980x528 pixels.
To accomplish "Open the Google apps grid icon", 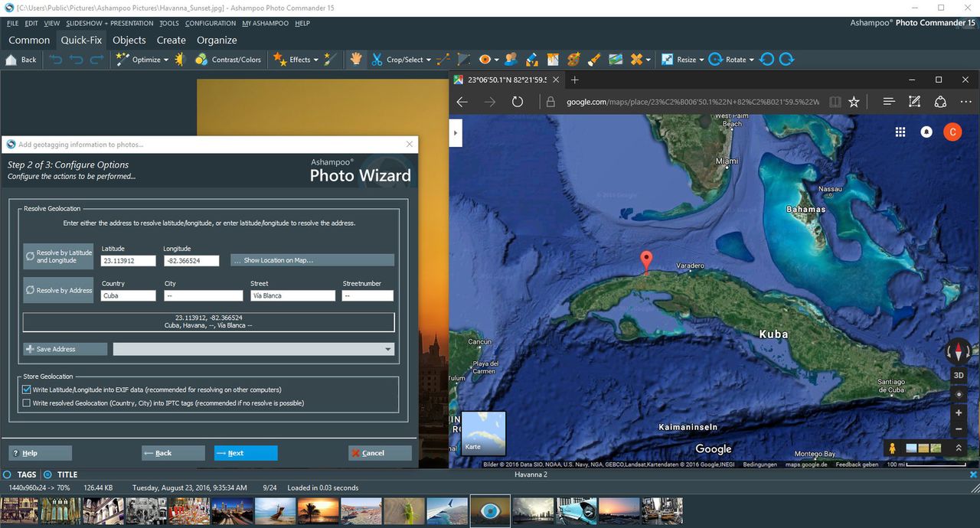I will (x=900, y=132).
